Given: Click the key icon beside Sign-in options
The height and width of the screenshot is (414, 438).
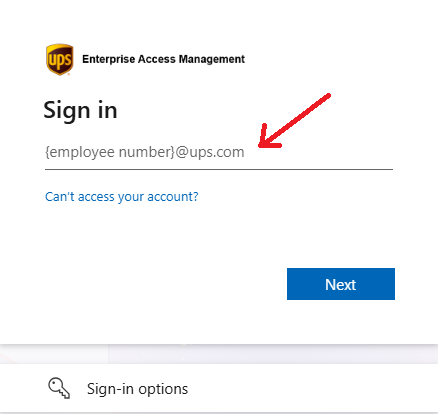Looking at the screenshot, I should coord(59,388).
